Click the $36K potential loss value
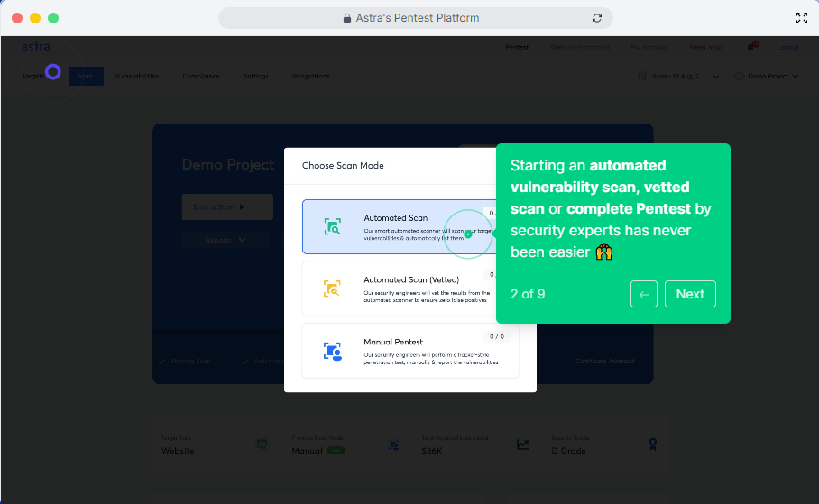Image resolution: width=819 pixels, height=504 pixels. coord(432,451)
